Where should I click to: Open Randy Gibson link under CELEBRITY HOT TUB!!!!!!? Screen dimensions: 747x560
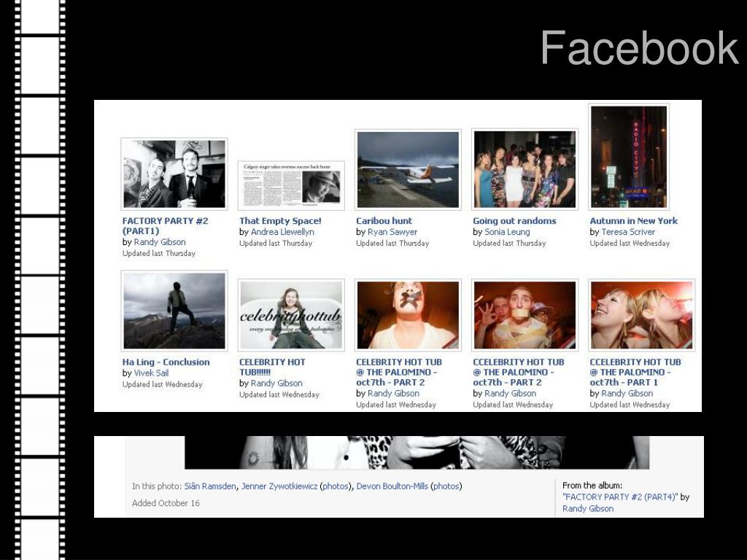(276, 384)
